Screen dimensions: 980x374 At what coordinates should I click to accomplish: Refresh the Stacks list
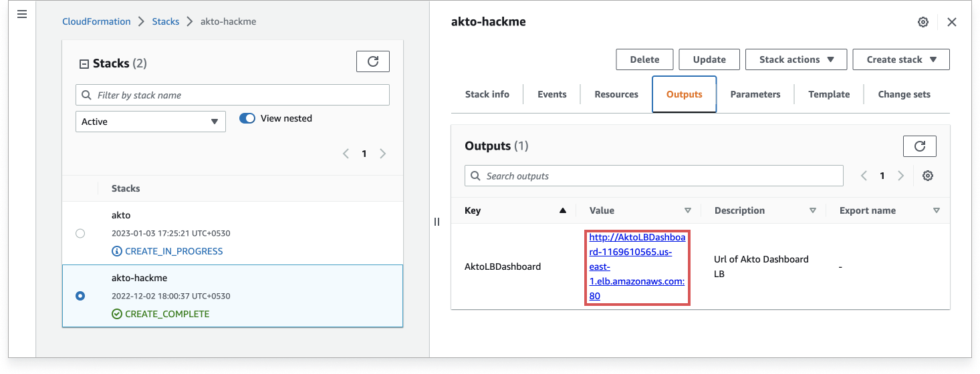click(373, 61)
